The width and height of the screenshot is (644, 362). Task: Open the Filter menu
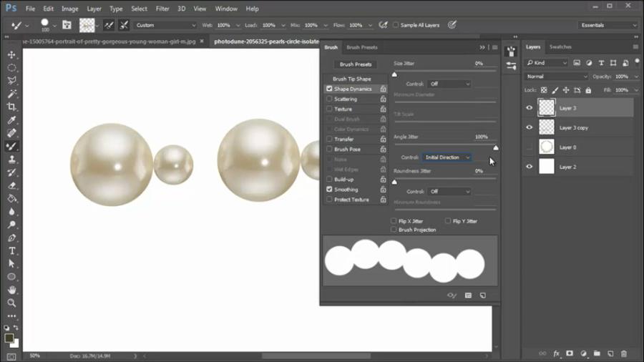(x=162, y=9)
